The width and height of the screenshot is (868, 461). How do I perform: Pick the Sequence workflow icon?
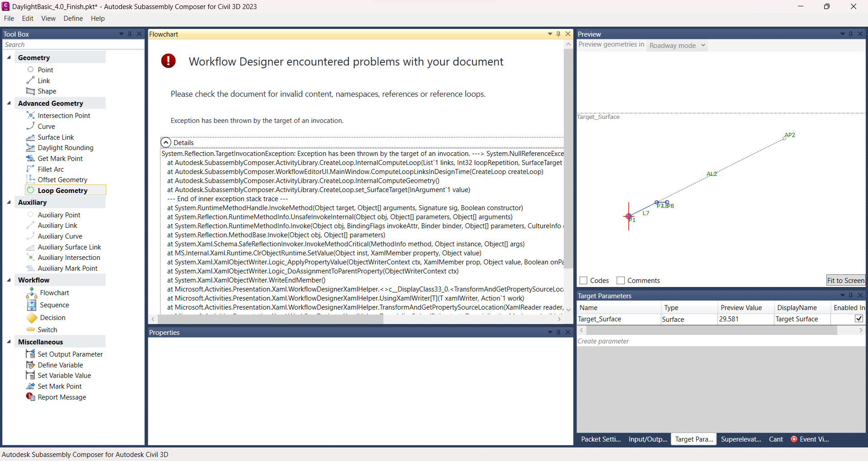point(31,305)
